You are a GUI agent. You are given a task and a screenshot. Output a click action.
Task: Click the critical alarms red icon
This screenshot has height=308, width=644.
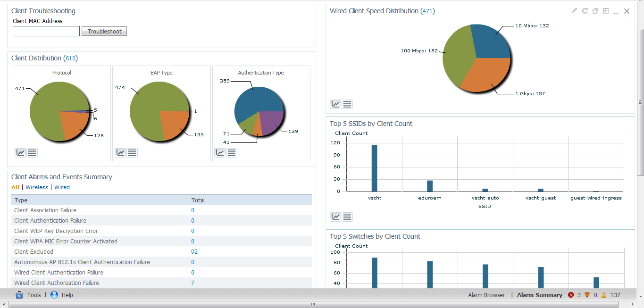pyautogui.click(x=571, y=295)
